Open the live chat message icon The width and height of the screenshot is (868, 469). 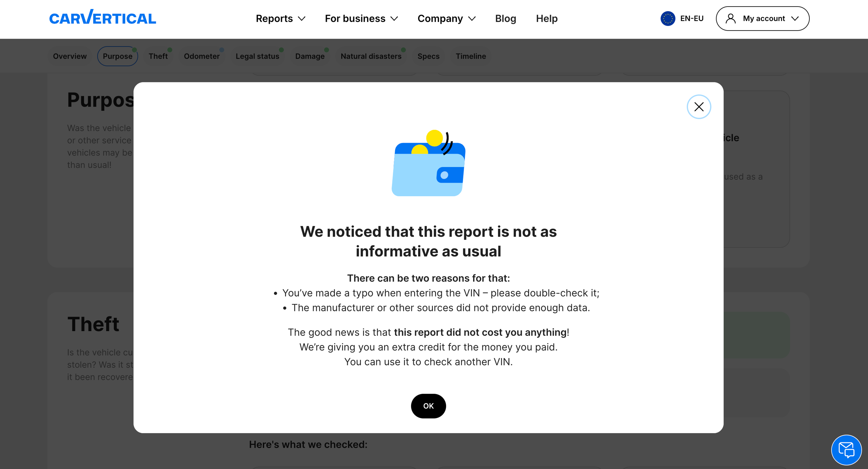846,450
